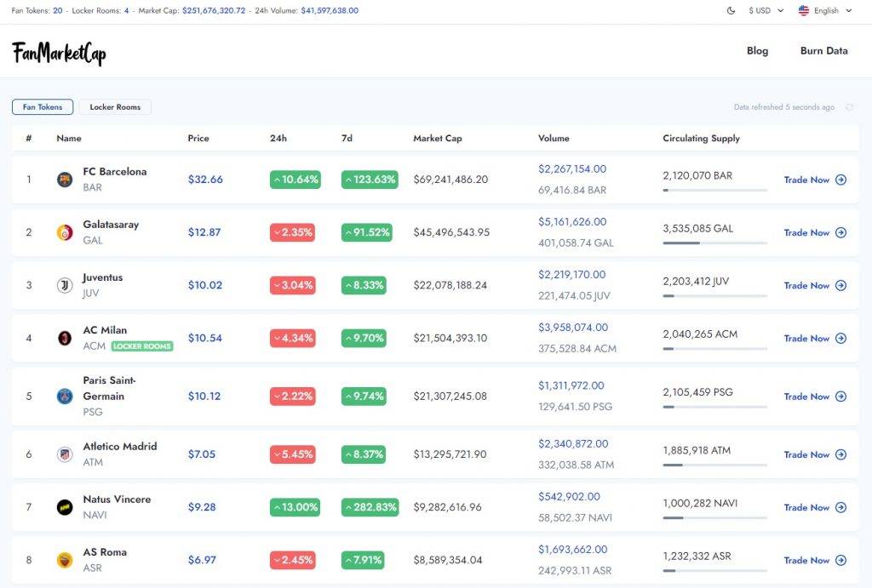Click the AC Milan club crest icon
The image size is (872, 588).
[x=65, y=338]
